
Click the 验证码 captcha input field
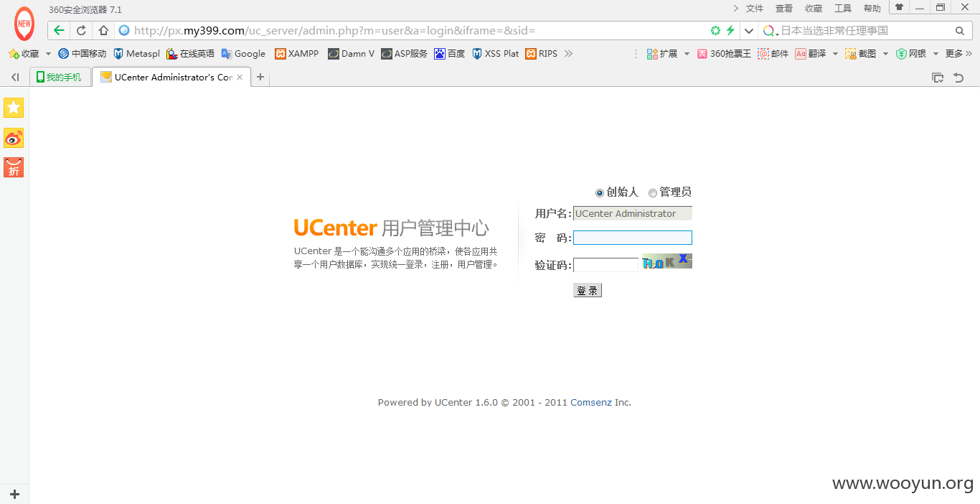click(606, 265)
